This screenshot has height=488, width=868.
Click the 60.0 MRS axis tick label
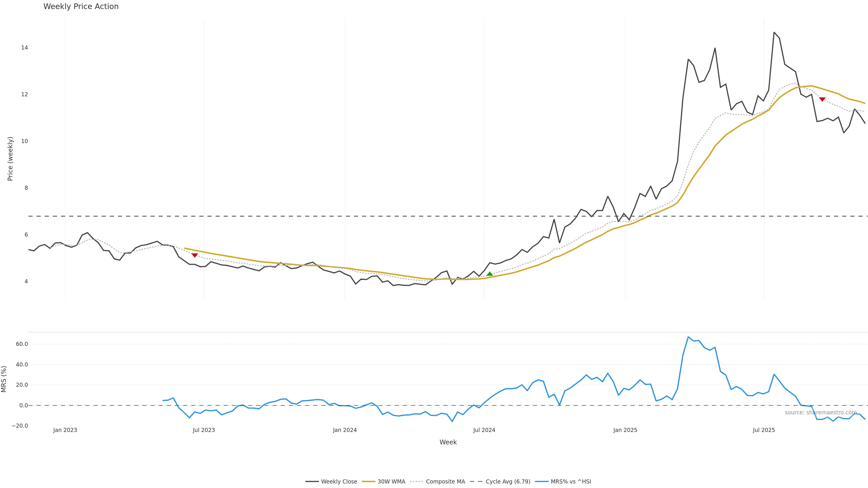tap(21, 344)
